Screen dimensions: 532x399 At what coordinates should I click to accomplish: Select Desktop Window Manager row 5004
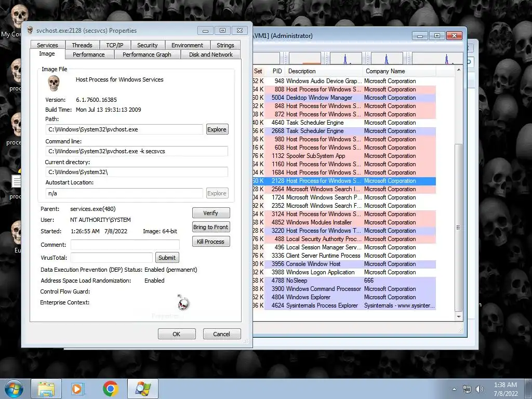(x=344, y=98)
